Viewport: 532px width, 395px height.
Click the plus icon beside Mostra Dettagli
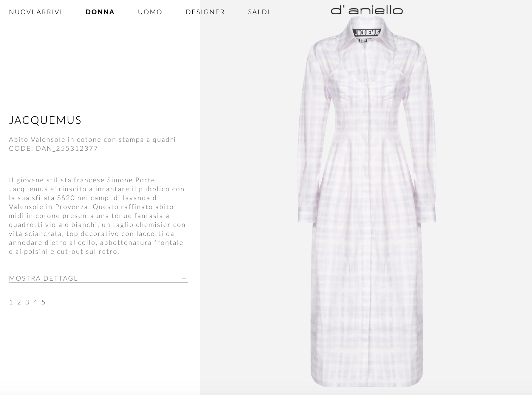pyautogui.click(x=184, y=279)
